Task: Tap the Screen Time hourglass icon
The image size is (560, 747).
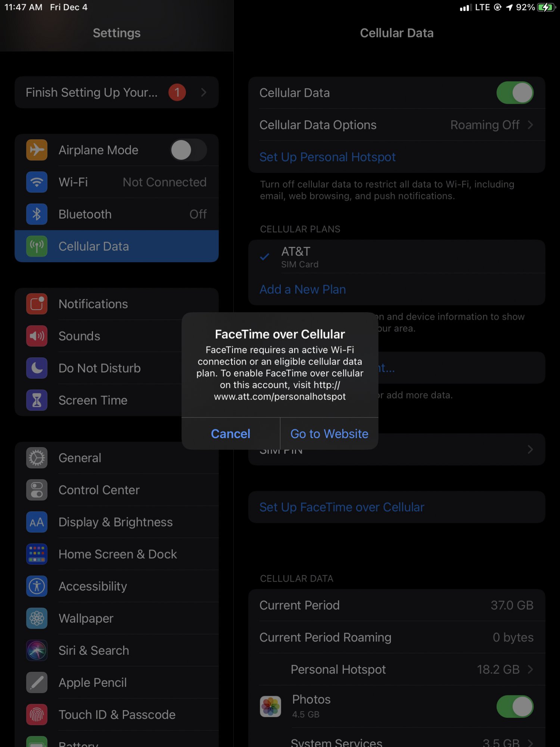Action: [37, 400]
